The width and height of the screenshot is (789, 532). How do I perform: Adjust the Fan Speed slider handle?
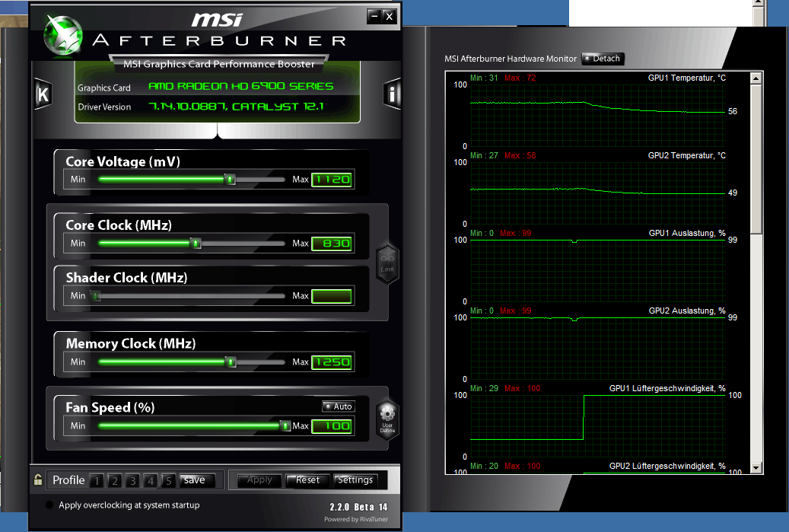(285, 425)
